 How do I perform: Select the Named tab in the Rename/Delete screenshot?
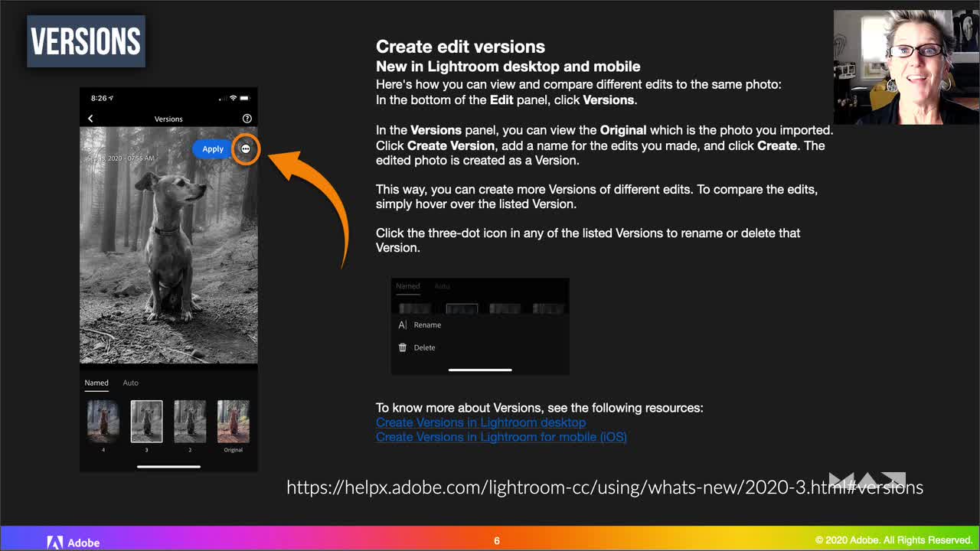click(408, 286)
